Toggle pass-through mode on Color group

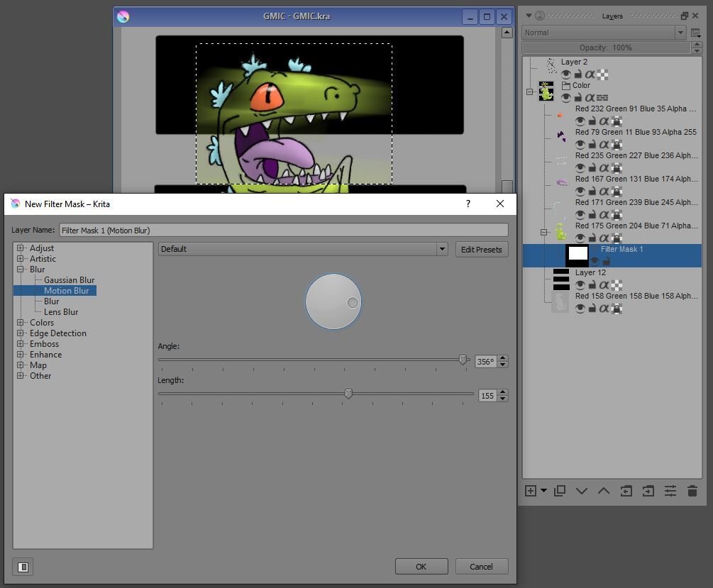pos(602,97)
